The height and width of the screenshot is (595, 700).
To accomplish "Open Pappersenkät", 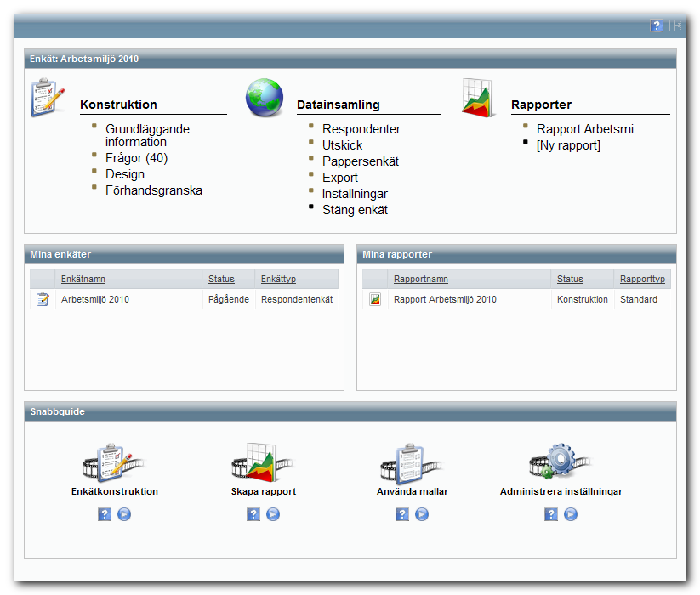I will pyautogui.click(x=361, y=161).
